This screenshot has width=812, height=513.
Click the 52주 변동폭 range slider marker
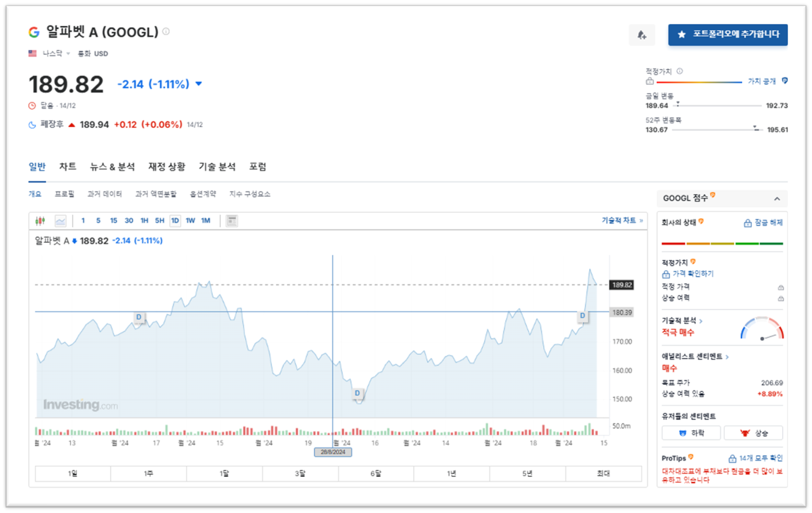(755, 128)
